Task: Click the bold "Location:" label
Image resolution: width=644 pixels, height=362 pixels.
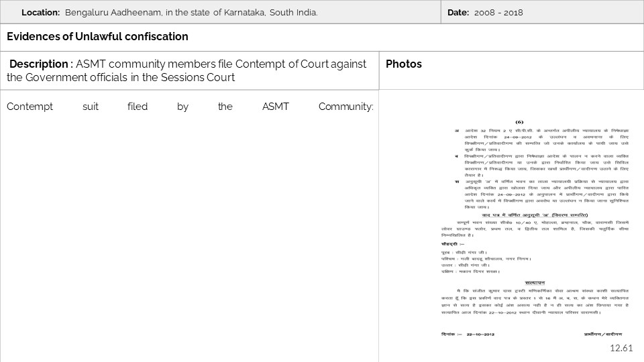Action: pyautogui.click(x=40, y=13)
